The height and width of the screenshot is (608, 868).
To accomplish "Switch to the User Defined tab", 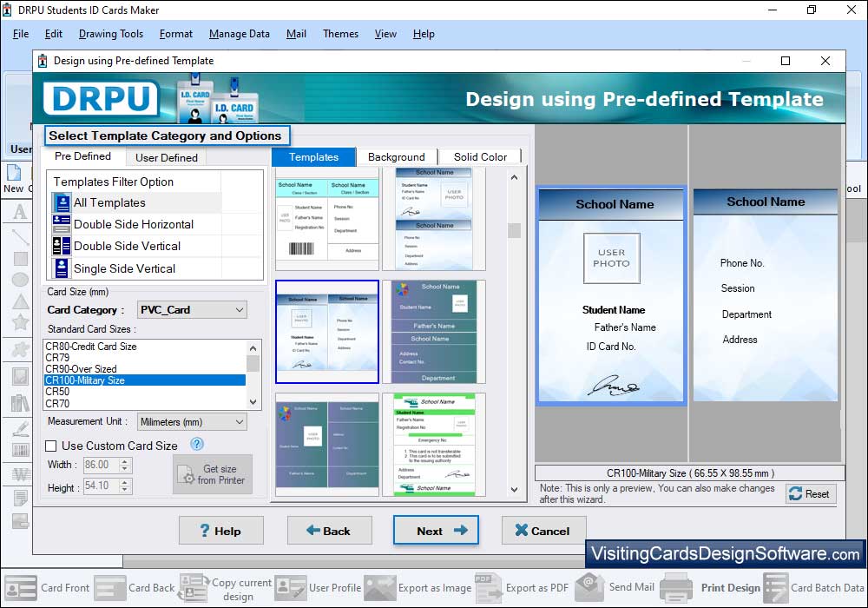I will coord(166,157).
